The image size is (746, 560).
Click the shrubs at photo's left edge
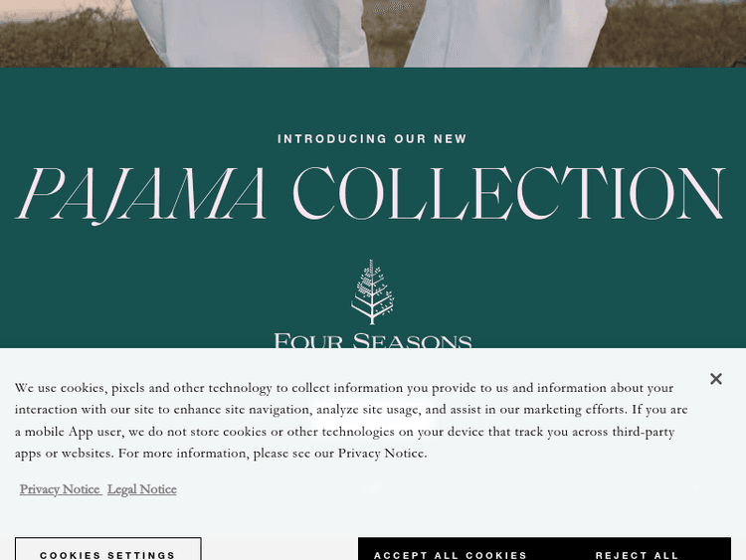72,41
